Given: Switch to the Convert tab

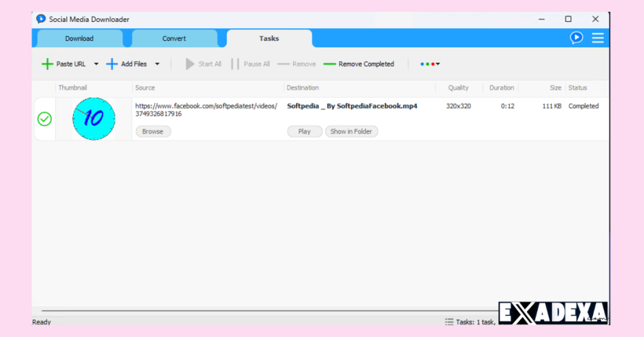Looking at the screenshot, I should [x=174, y=38].
